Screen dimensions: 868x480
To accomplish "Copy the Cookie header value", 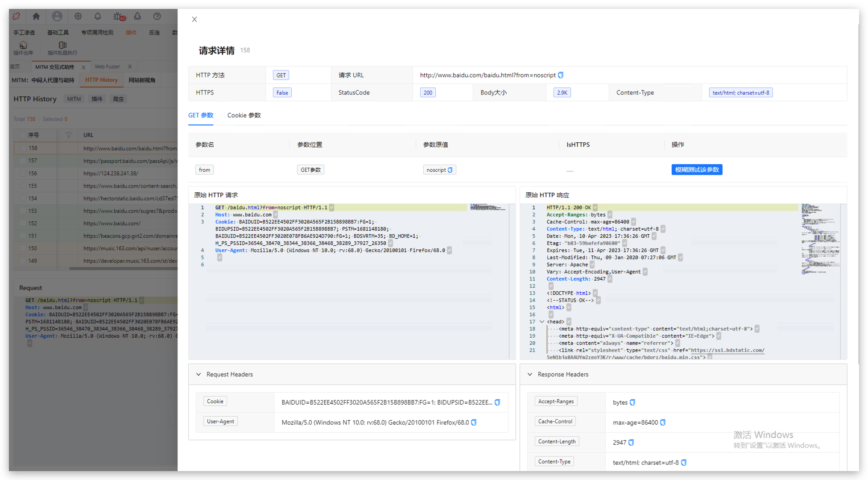I will point(497,402).
